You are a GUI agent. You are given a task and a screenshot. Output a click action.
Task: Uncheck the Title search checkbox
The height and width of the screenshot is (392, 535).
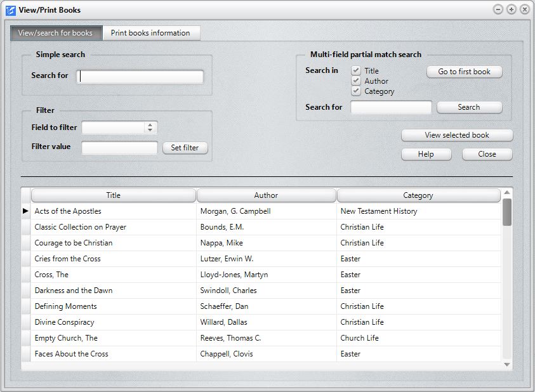tap(356, 71)
